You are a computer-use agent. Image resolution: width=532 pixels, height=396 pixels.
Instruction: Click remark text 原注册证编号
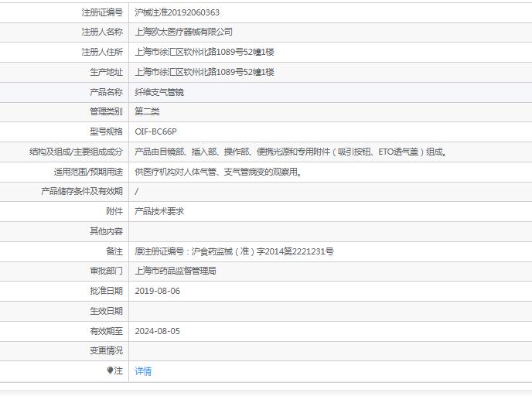[x=234, y=251]
